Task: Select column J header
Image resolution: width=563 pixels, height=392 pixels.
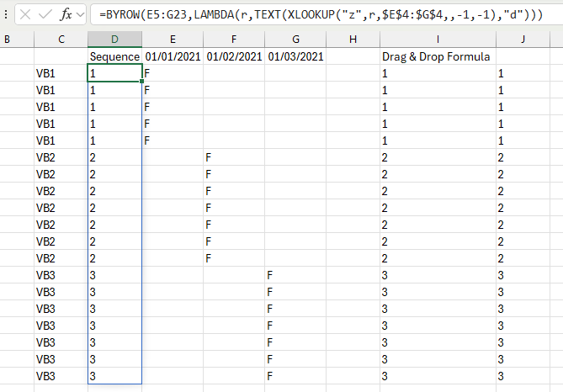Action: (x=523, y=40)
